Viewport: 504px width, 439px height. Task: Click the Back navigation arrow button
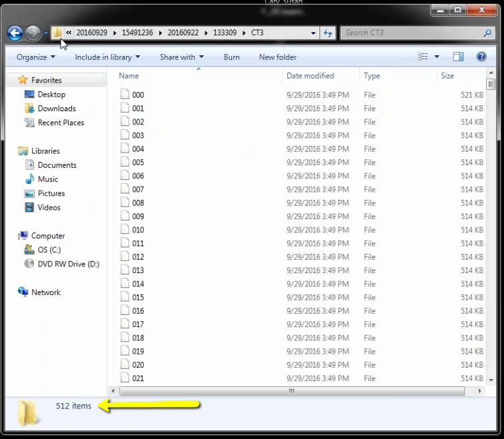click(15, 33)
